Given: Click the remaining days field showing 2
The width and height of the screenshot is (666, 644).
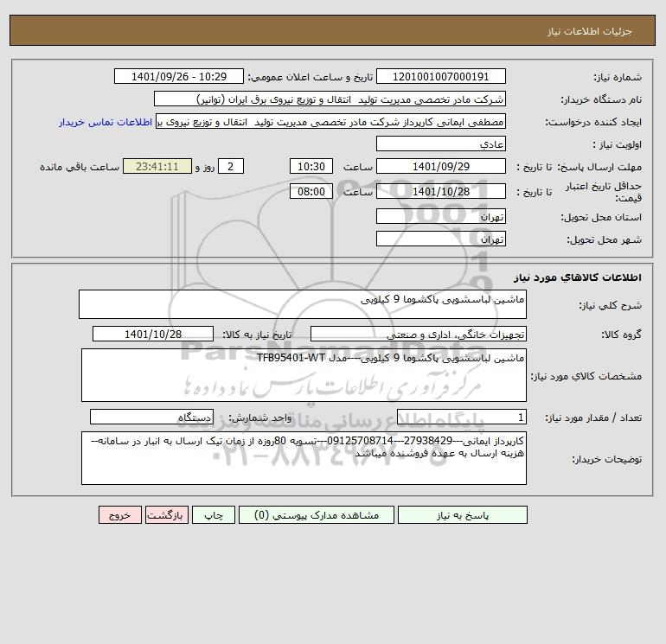Looking at the screenshot, I should click(231, 167).
